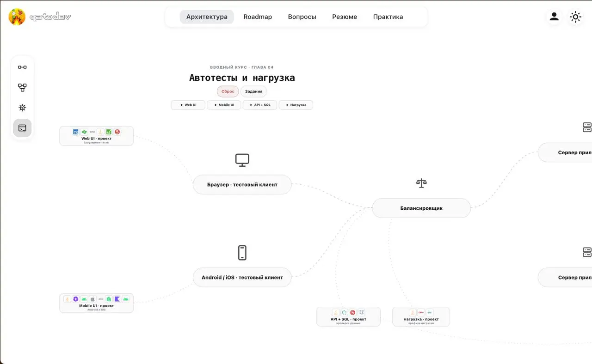Click the Kotlin K icon in Mobile UI project
The height and width of the screenshot is (364, 592).
pos(117,299)
